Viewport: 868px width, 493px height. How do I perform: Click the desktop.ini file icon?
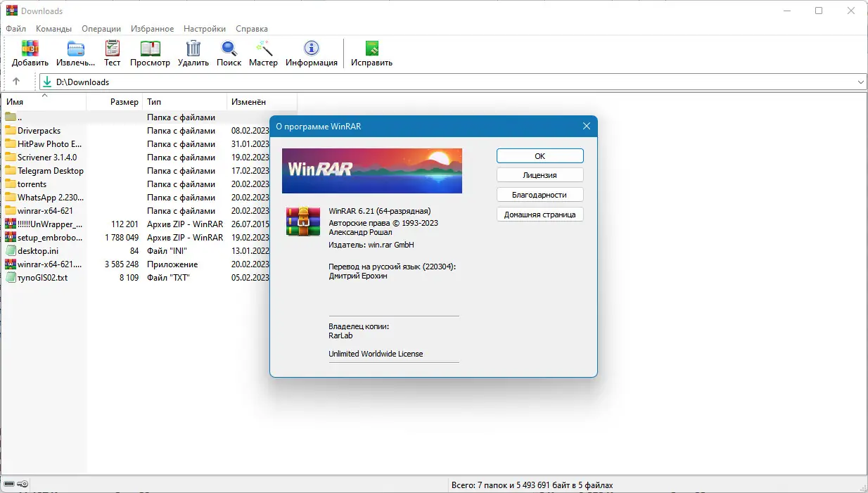pos(11,251)
